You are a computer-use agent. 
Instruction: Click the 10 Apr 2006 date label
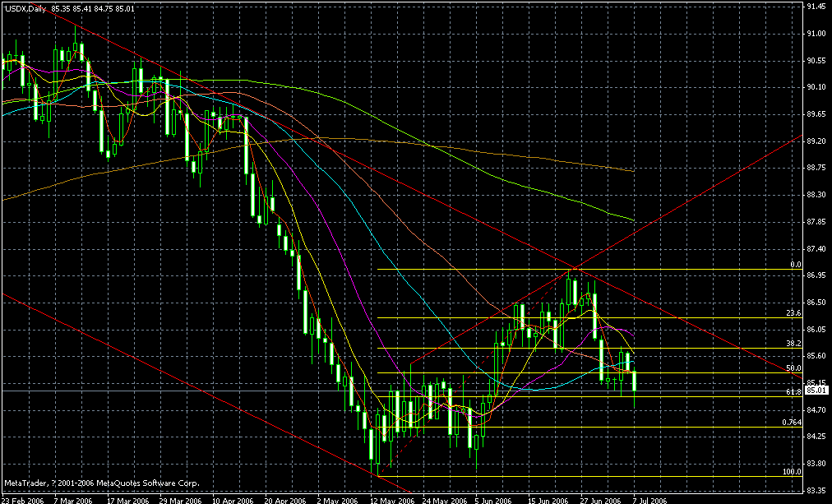(x=233, y=500)
